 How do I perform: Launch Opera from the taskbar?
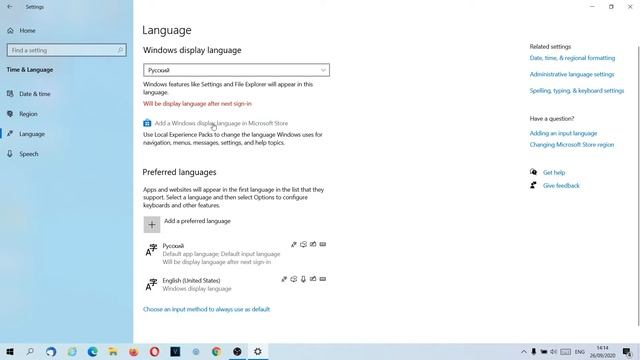154,352
